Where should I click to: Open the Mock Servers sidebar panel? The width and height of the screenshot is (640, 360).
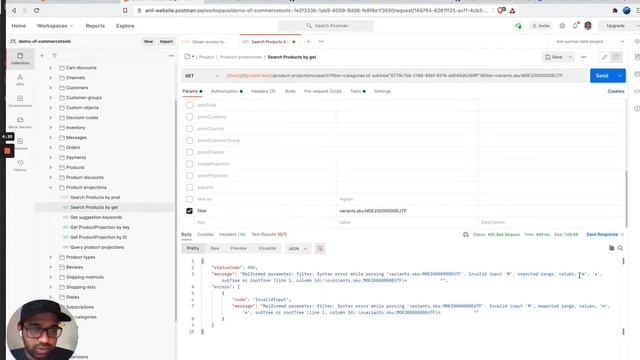(20, 122)
